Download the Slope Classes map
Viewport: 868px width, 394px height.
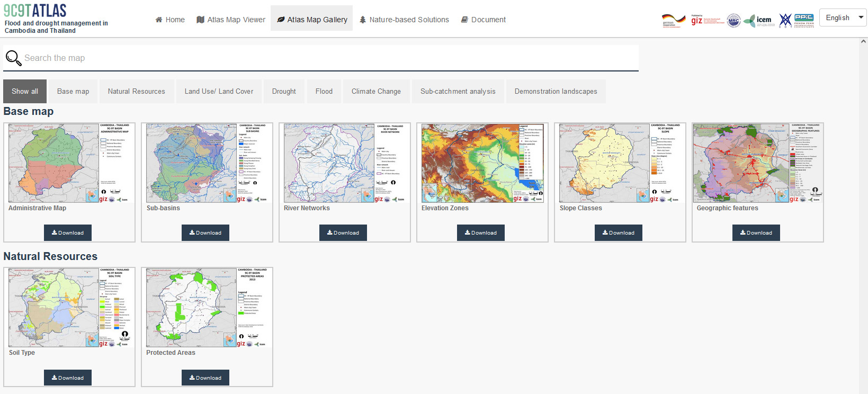(619, 232)
